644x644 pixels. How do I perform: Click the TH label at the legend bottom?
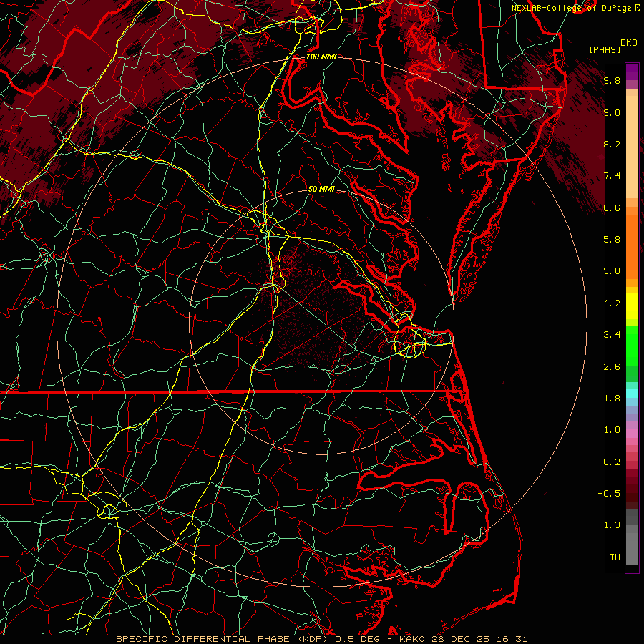coord(615,557)
